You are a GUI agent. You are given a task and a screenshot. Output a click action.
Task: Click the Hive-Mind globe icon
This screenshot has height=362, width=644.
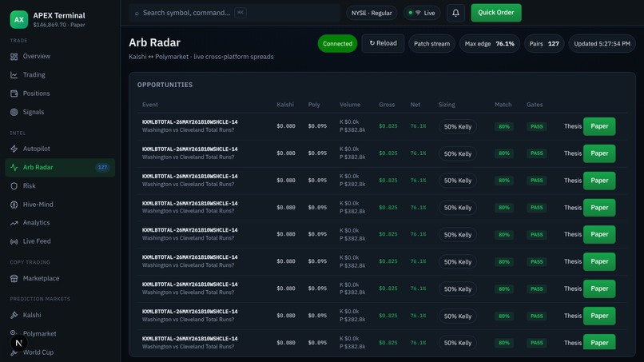[14, 205]
